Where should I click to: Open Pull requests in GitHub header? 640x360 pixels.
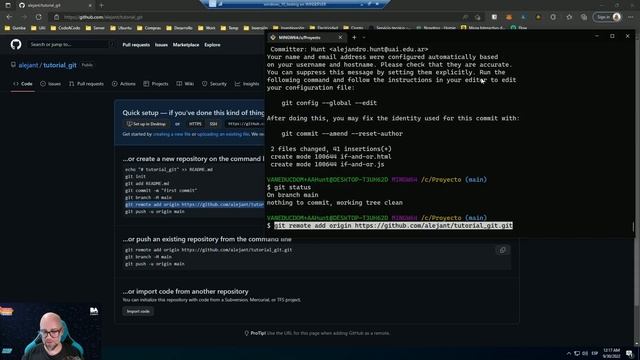click(x=136, y=44)
